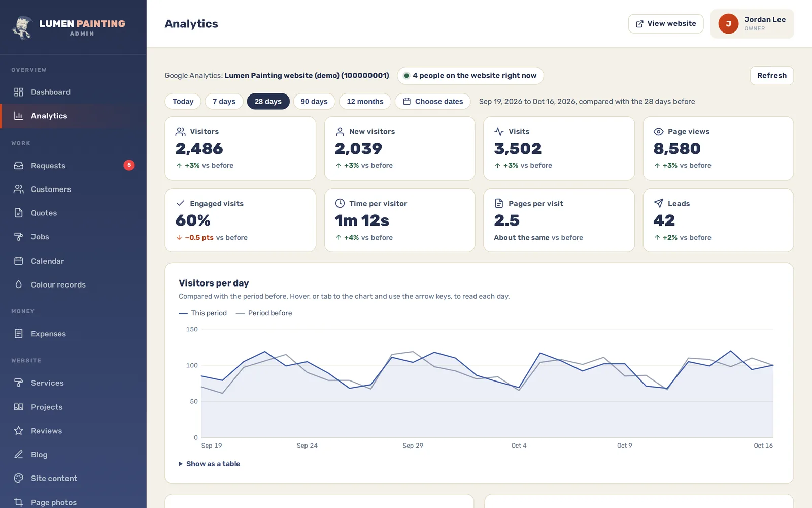This screenshot has width=812, height=508.
Task: Expand Show as a table
Action: tap(209, 464)
